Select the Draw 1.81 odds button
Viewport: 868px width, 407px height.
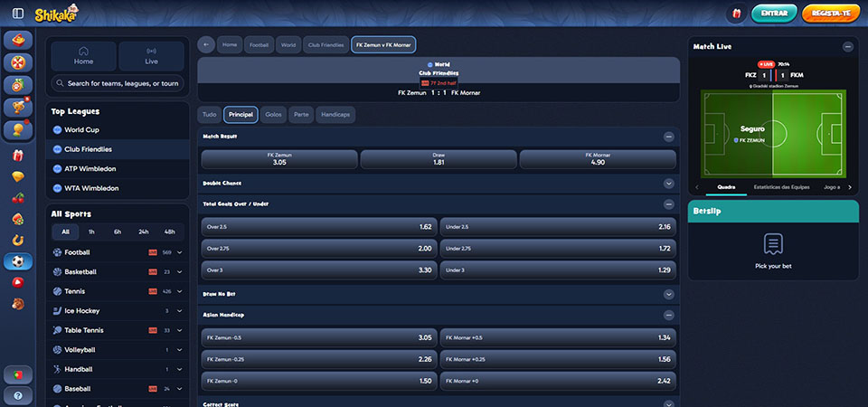[x=439, y=159]
